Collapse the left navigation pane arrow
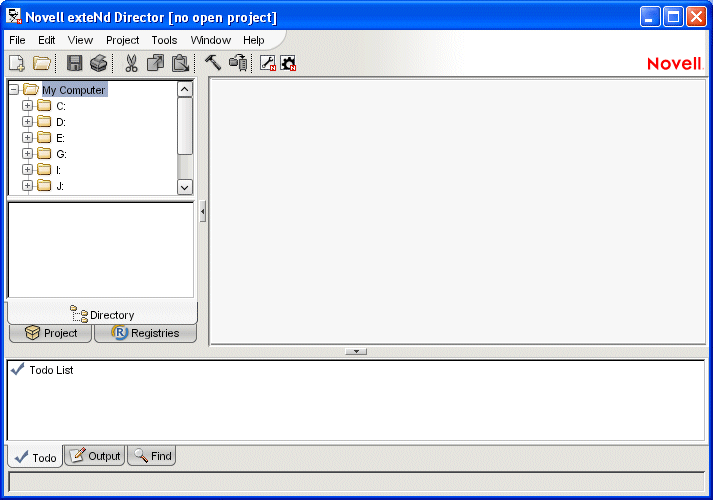 pos(202,211)
